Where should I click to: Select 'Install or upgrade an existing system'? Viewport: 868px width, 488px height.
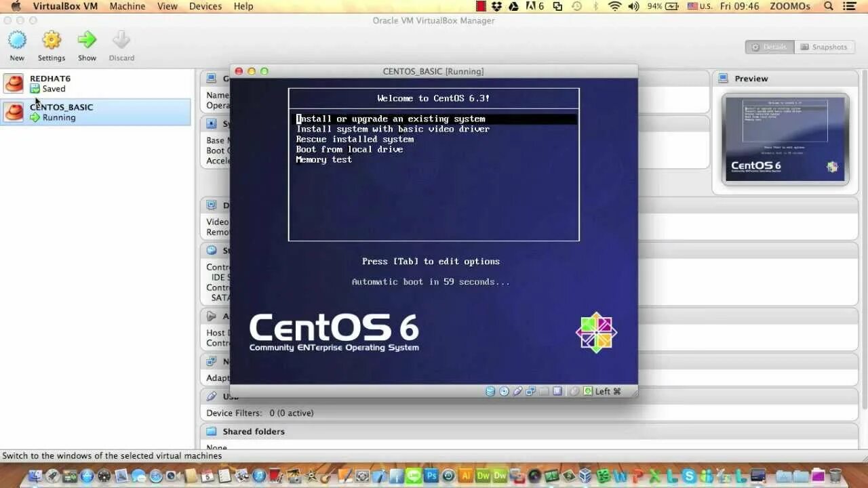(x=435, y=119)
